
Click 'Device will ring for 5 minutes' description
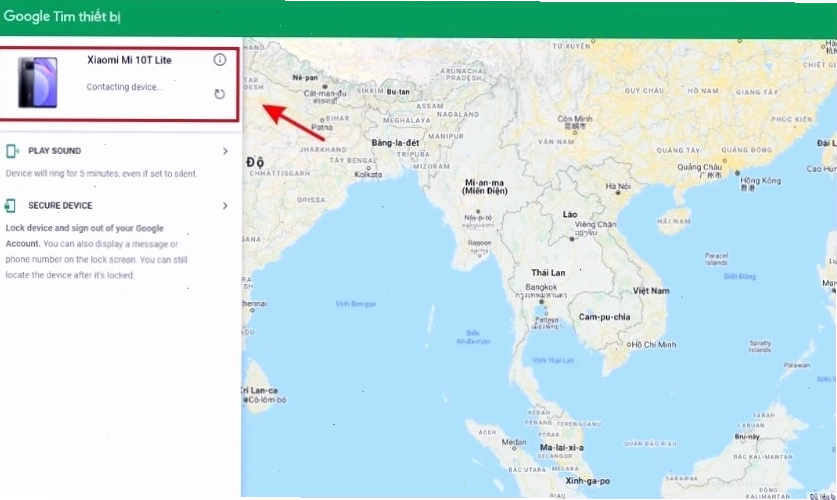[x=101, y=173]
